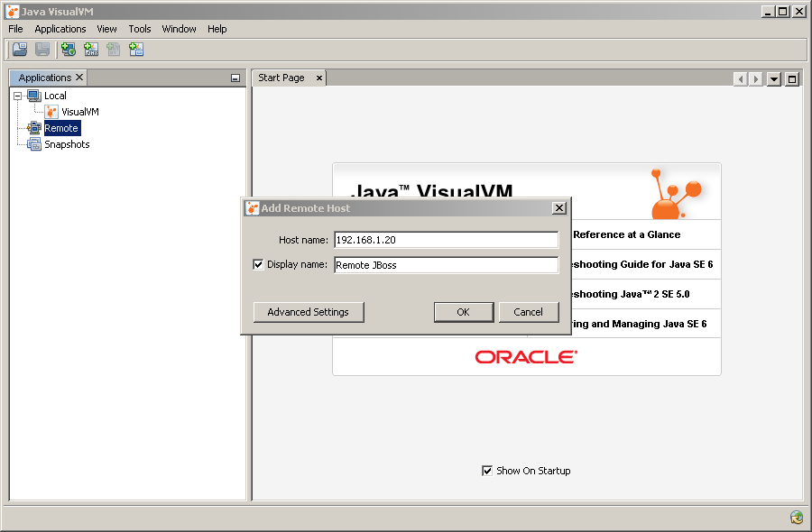Click into the Display name field
The height and width of the screenshot is (532, 812).
pos(446,265)
